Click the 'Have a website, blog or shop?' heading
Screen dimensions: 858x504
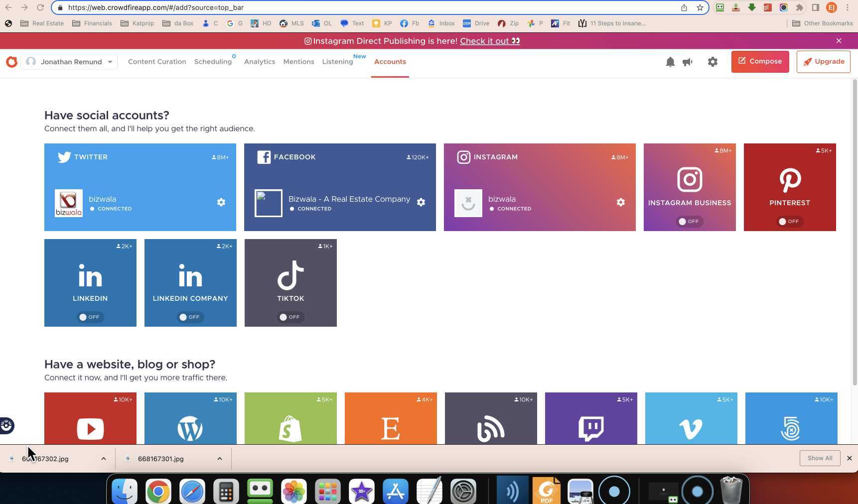tap(130, 365)
